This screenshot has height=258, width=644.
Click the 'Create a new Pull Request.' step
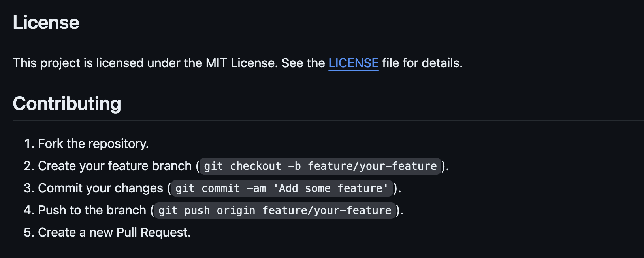[114, 232]
